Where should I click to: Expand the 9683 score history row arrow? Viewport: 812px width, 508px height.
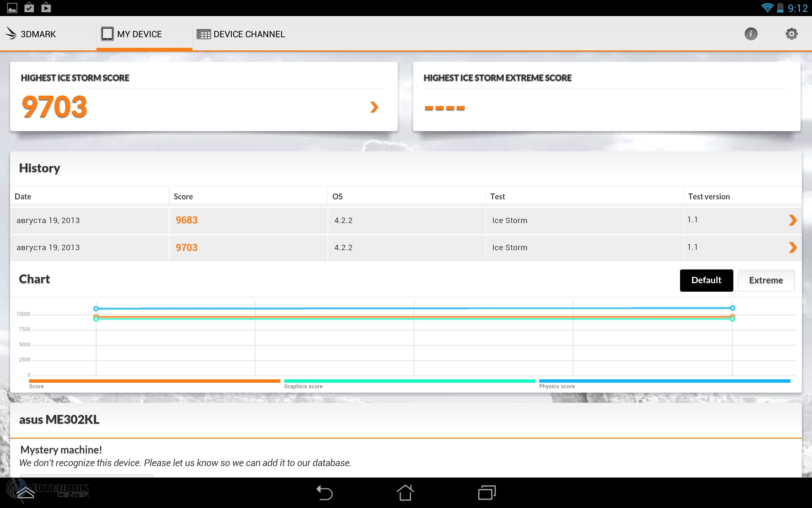[793, 220]
